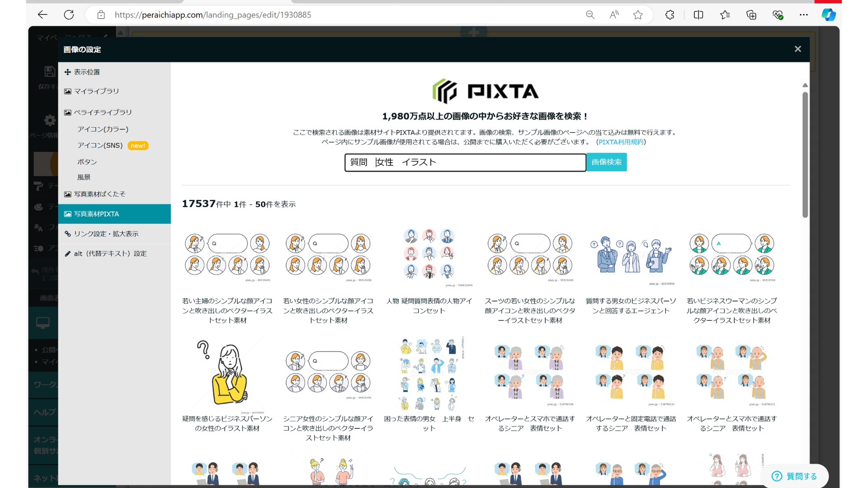View site security lock information

(x=101, y=15)
